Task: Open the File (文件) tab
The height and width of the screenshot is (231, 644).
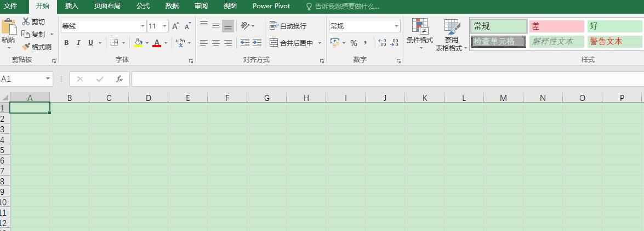Action: pos(10,6)
